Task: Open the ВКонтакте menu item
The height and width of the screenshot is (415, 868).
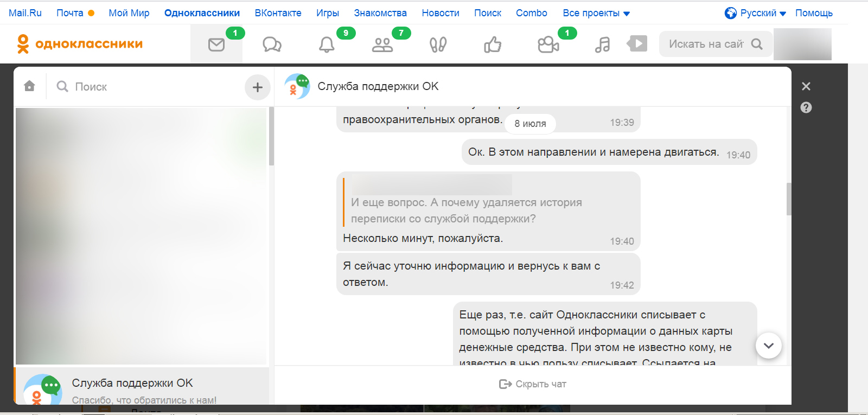Action: pyautogui.click(x=278, y=13)
